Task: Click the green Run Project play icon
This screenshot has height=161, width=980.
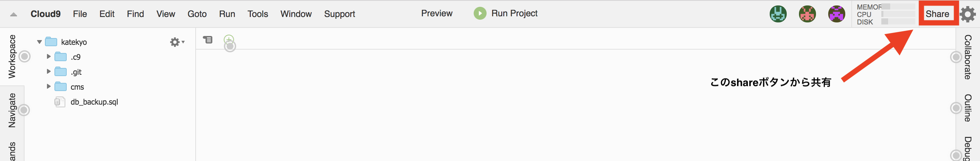Action: (480, 13)
